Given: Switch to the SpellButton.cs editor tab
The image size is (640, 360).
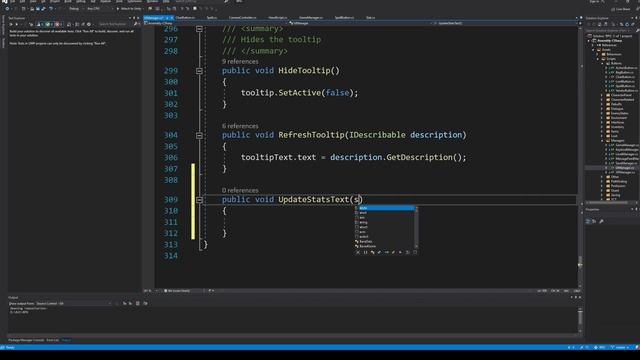Looking at the screenshot, I should tap(344, 18).
